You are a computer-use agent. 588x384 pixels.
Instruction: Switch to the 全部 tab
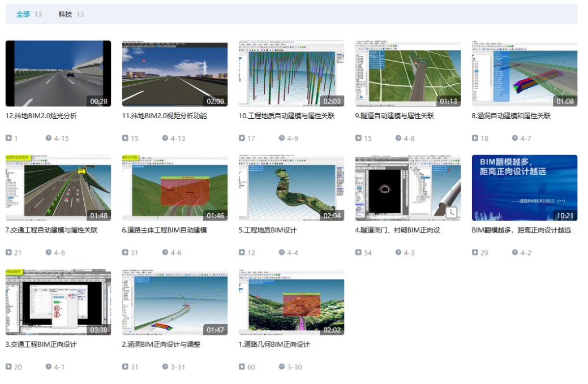(x=23, y=14)
